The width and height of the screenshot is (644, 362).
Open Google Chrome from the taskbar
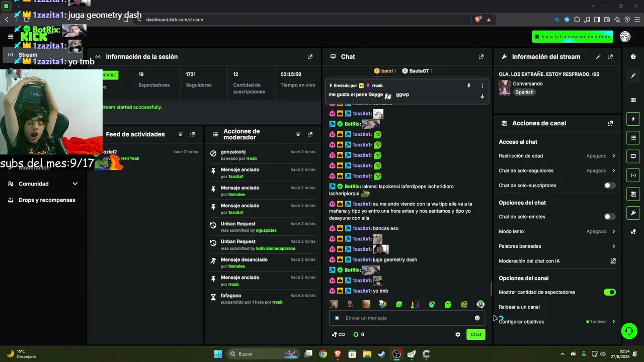323,354
